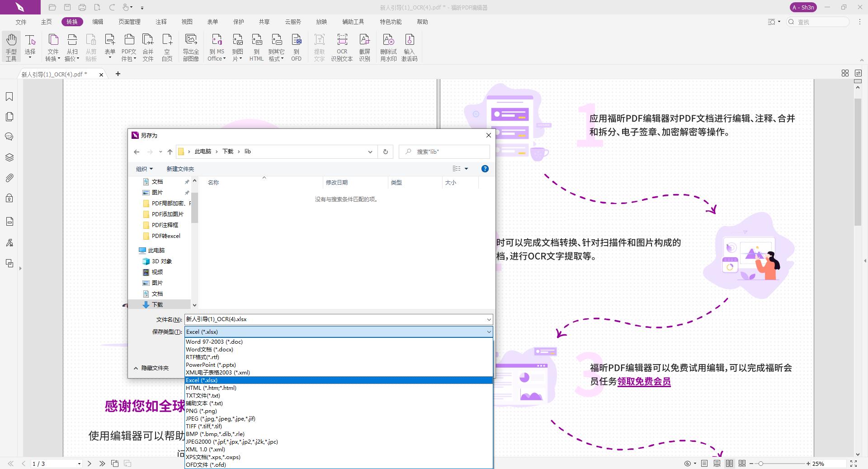
Task: Select the screen capture recognition tool
Action: click(364, 47)
